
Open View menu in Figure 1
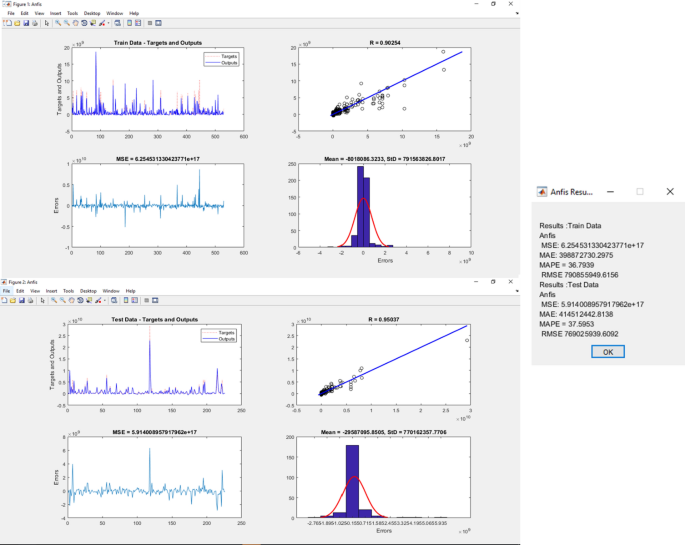39,14
